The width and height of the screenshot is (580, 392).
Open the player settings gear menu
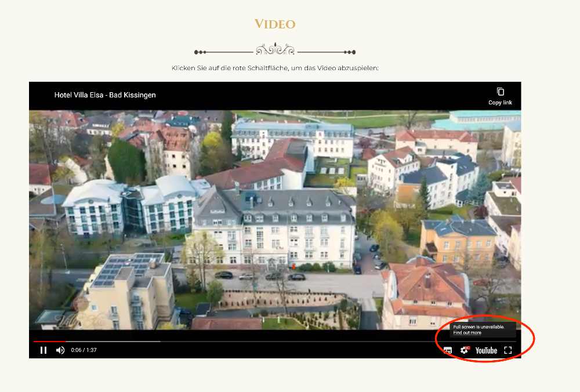(465, 350)
